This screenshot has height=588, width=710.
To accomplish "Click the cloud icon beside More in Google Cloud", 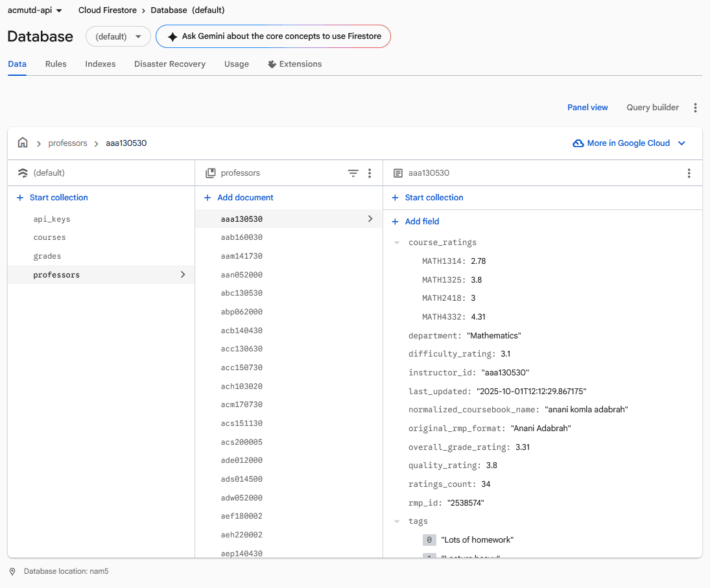I will 578,143.
